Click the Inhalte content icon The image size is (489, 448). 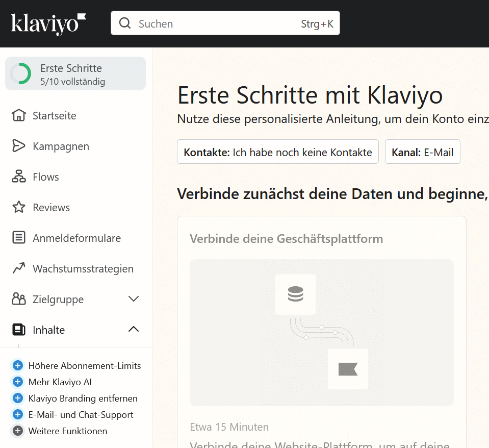click(19, 330)
